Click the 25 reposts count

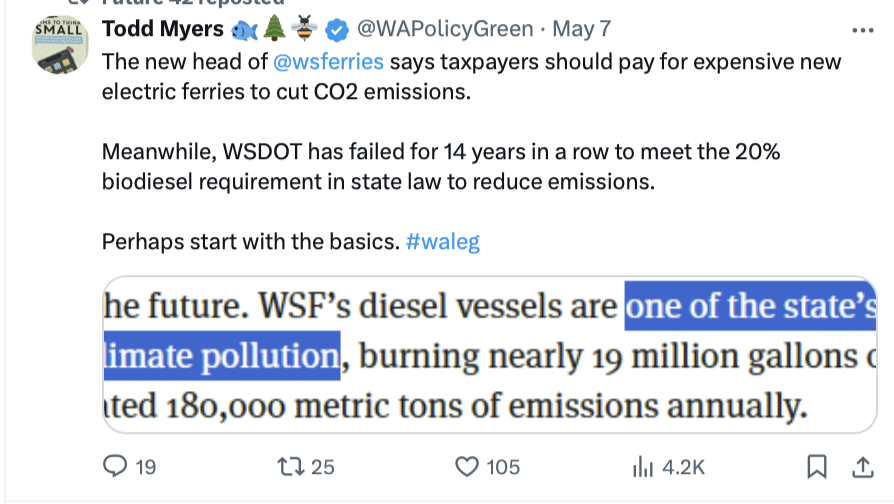point(322,466)
